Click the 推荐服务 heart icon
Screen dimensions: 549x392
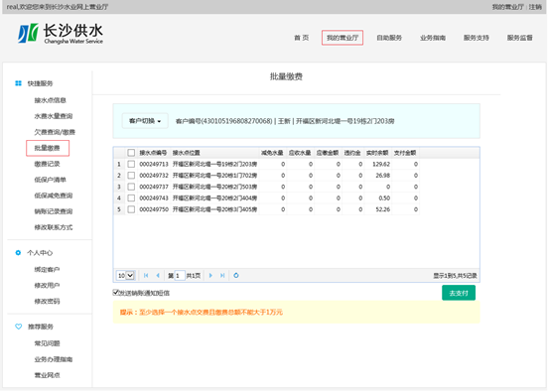click(x=18, y=327)
